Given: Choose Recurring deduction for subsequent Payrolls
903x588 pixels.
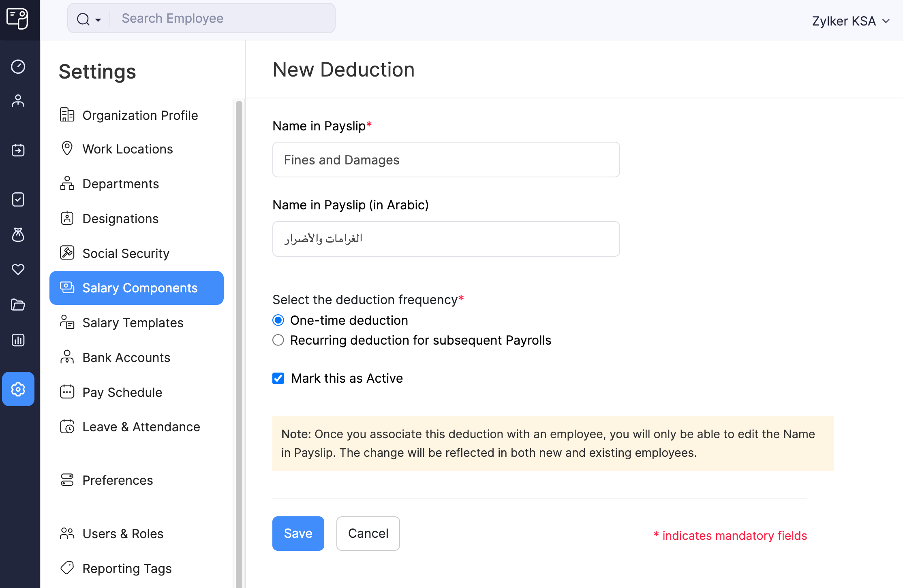Looking at the screenshot, I should [278, 340].
